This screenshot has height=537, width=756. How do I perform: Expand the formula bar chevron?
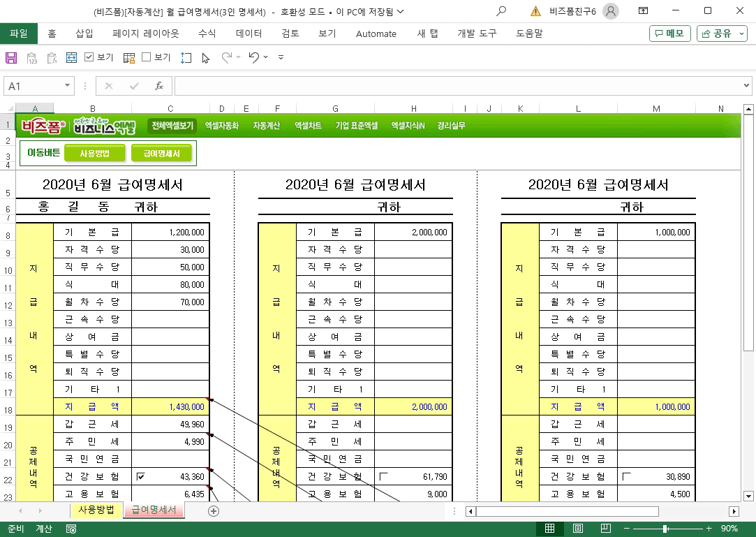point(746,85)
